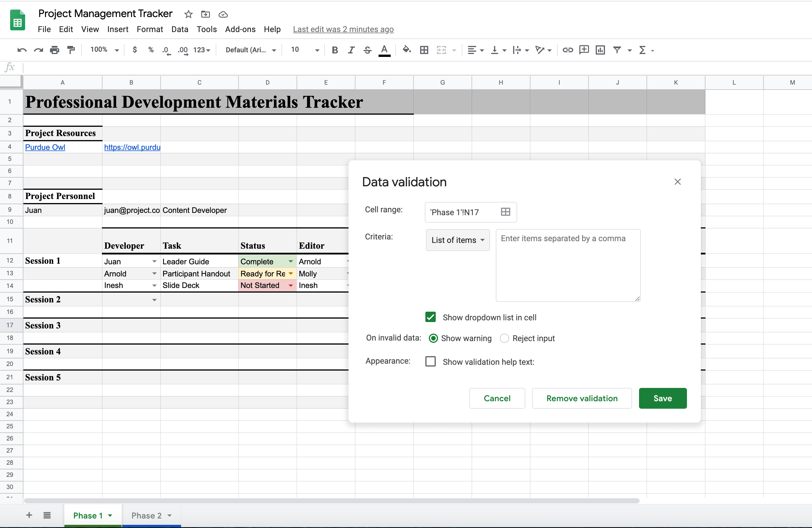Screen dimensions: 812x528
Task: Click the Insert link icon
Action: [x=568, y=50]
